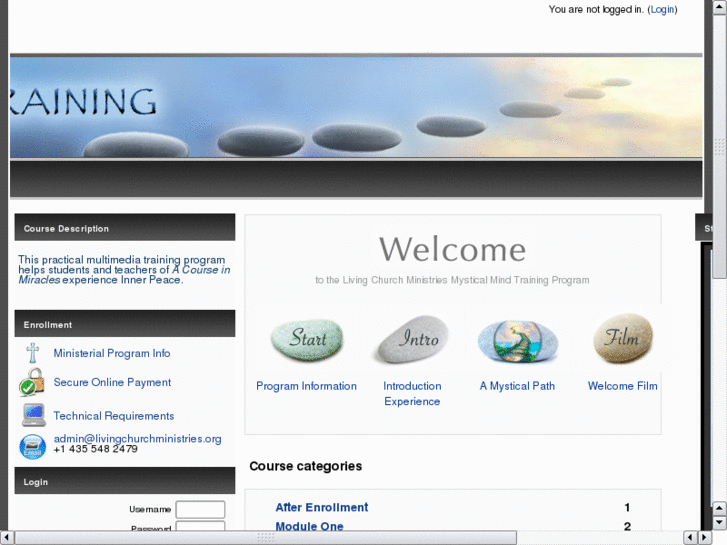Viewport: 727px width, 545px height.
Task: Open the Welcome Film link
Action: 623,386
